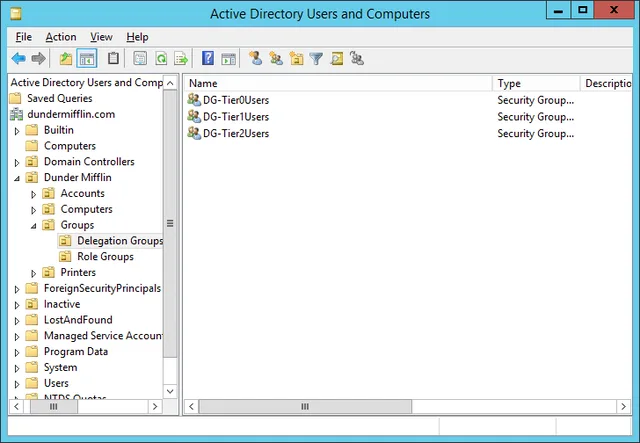Open Properties via toolbar icon
Viewport: 640px width, 443px height.
coord(140,59)
